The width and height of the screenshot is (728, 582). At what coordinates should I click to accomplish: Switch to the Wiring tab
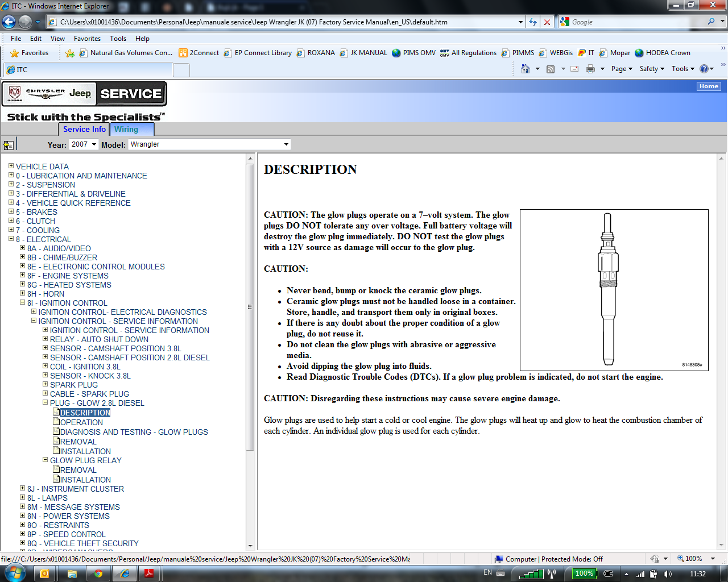pos(126,130)
